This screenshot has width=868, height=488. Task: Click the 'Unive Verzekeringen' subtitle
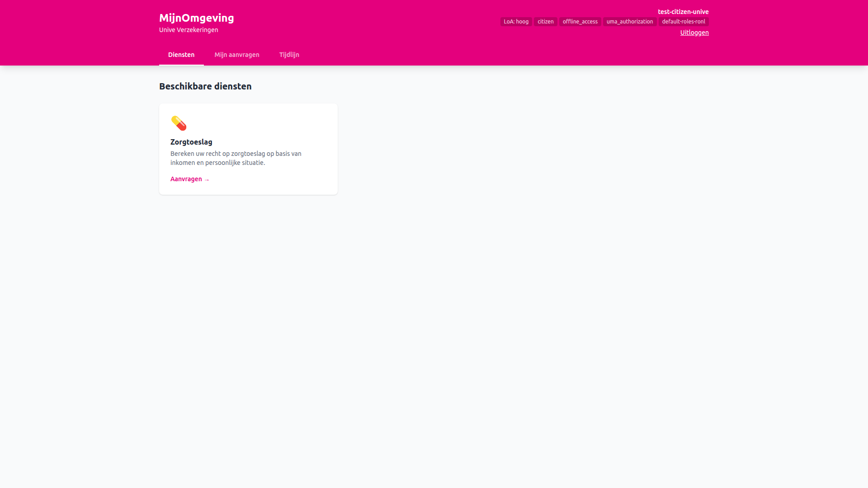click(189, 29)
